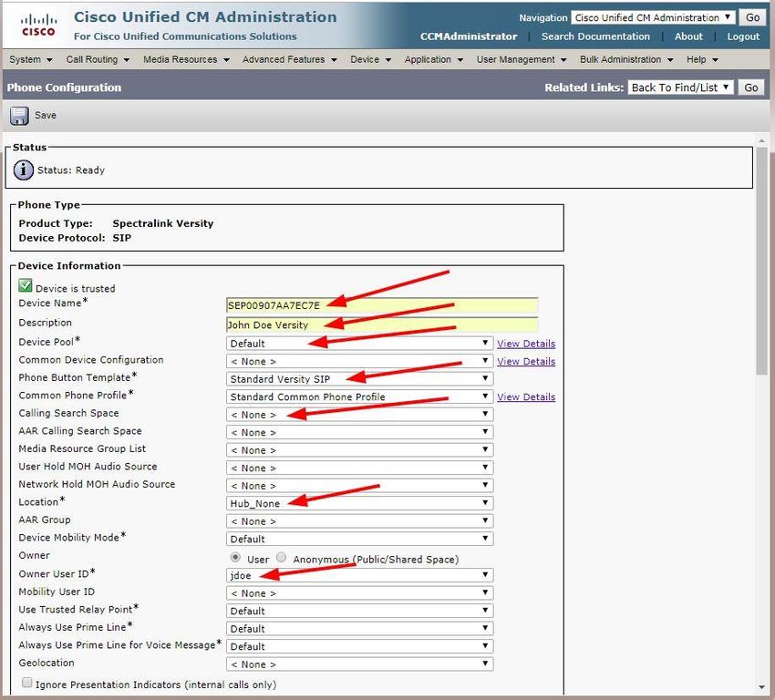Open the Location dropdown

point(359,503)
